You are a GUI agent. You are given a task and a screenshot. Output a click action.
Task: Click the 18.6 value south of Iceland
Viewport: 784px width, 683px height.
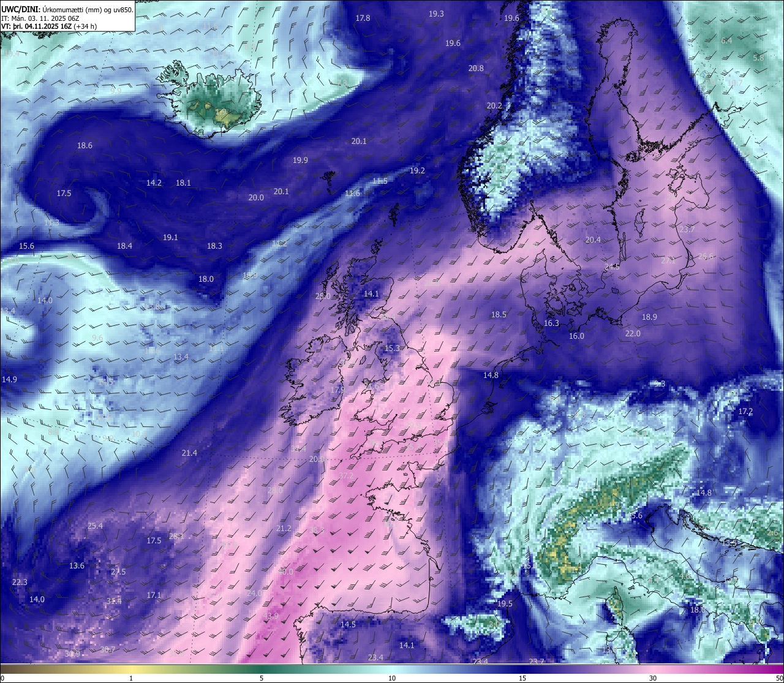pos(85,146)
